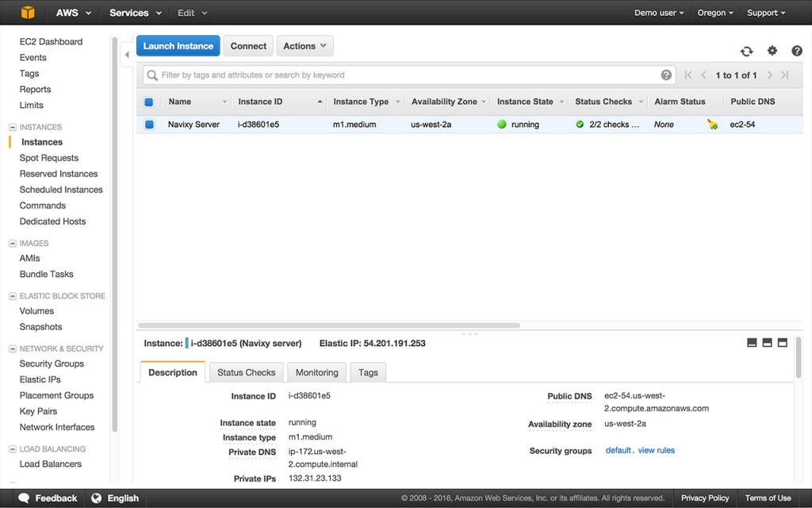Open Security Groups in sidebar

(x=52, y=364)
